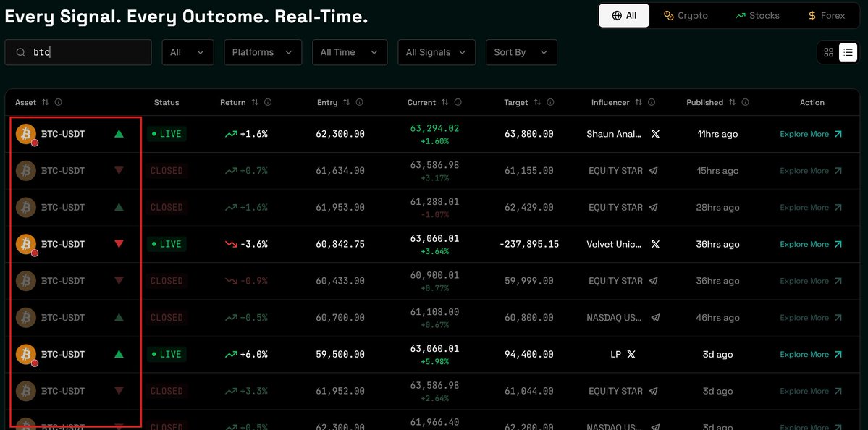868x430 pixels.
Task: Switch to grid view layout icon
Action: [x=829, y=53]
